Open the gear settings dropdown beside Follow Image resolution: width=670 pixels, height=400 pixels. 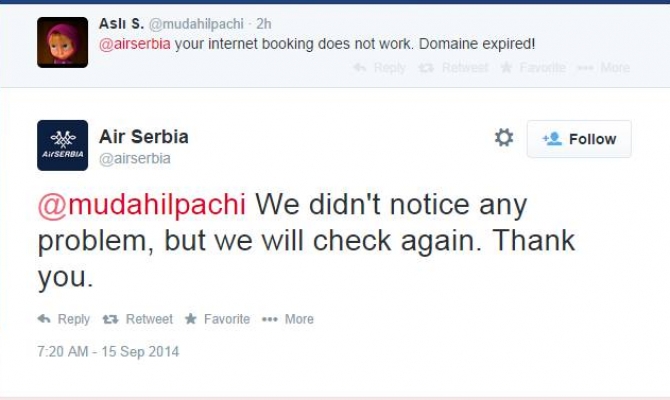point(504,138)
